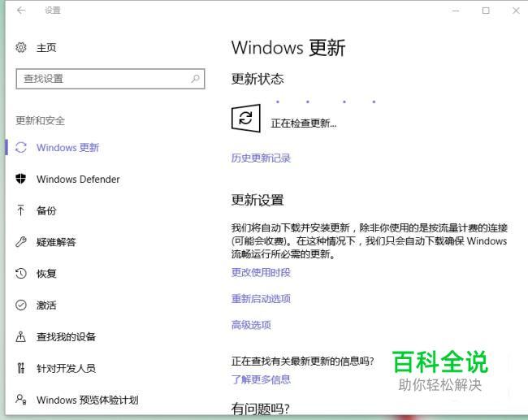Image resolution: width=528 pixels, height=420 pixels.
Task: Click the shield icon for Windows Defender
Action: pos(21,179)
